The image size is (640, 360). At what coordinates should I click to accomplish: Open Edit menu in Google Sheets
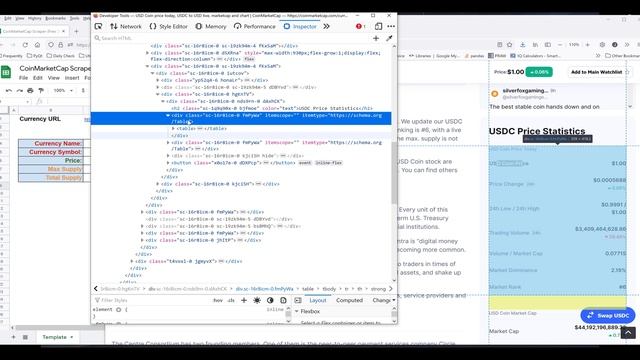pyautogui.click(x=38, y=78)
